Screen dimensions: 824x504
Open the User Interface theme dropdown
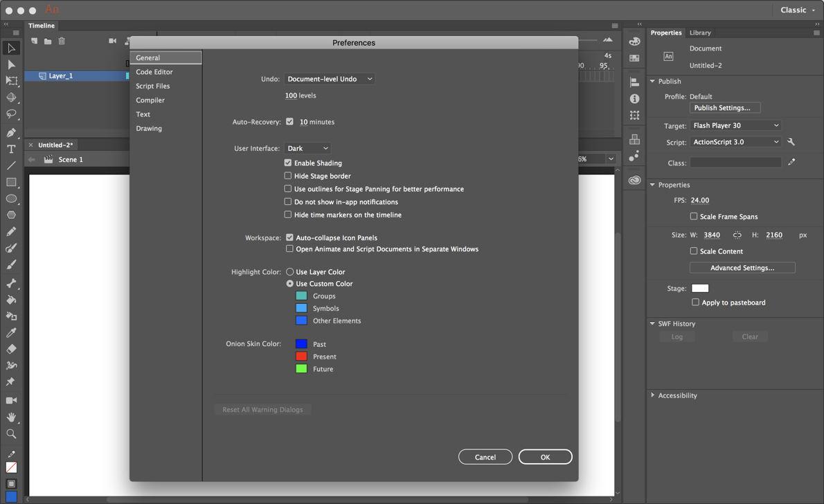coord(307,147)
